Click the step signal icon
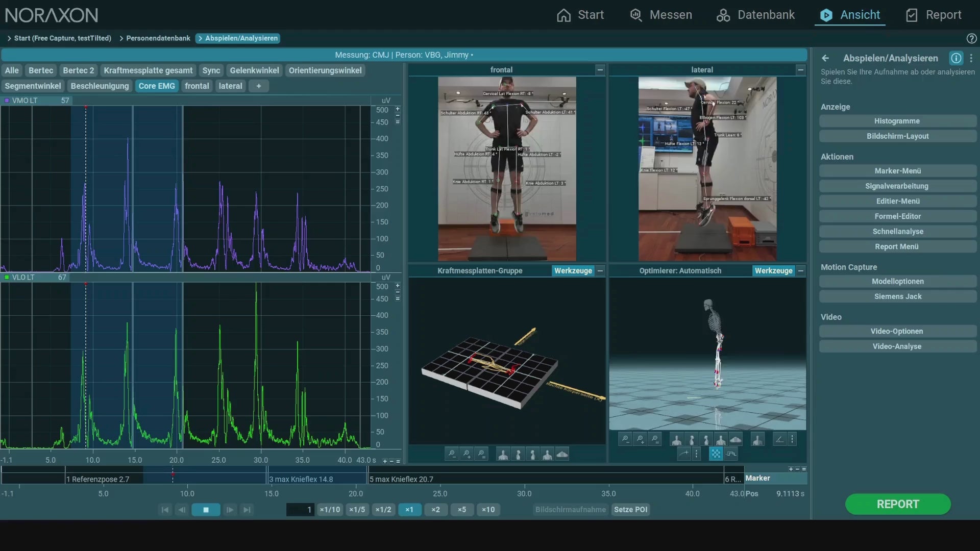 pos(731,454)
